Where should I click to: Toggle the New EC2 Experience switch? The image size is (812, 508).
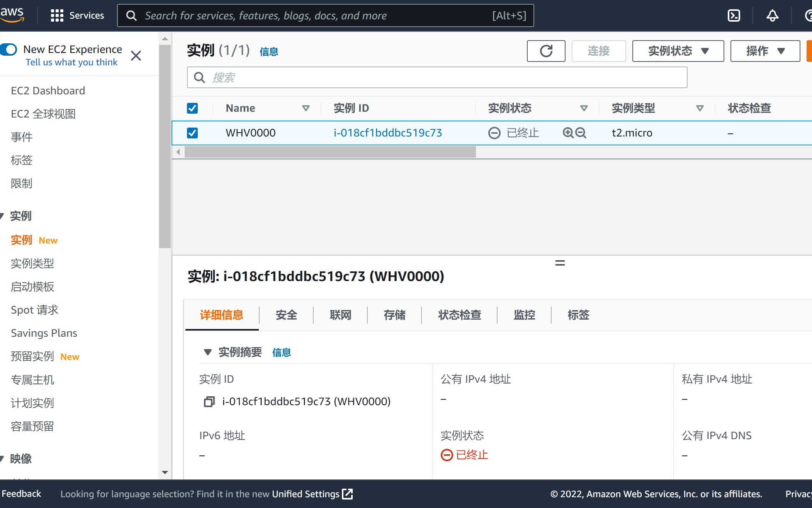[8, 49]
